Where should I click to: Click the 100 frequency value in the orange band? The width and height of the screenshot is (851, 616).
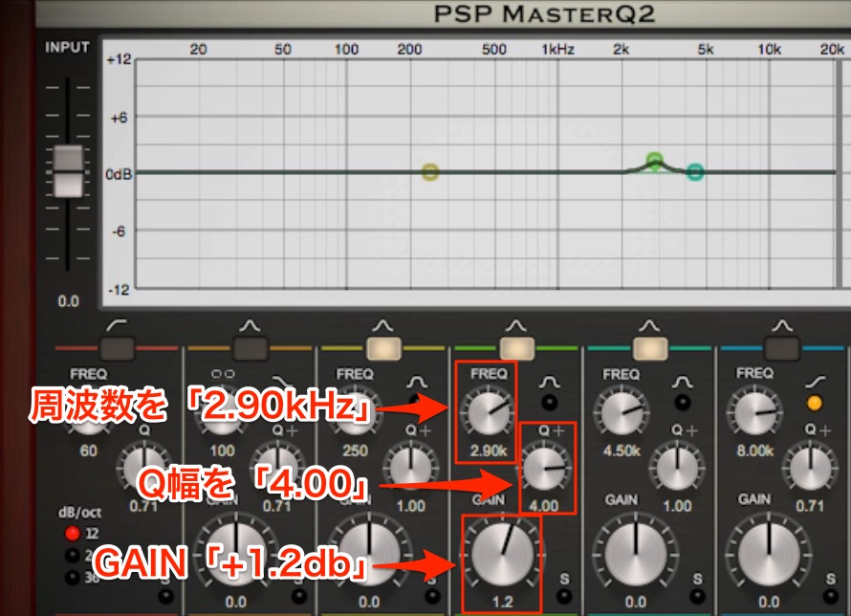tap(222, 451)
